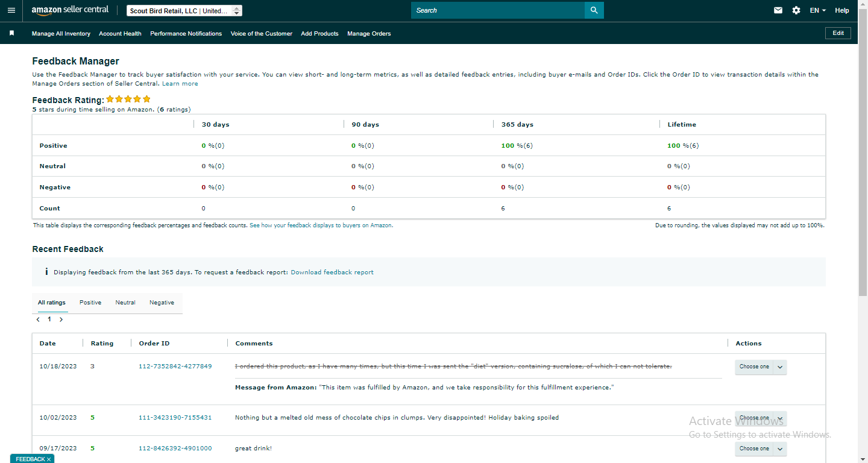Click the Feedback tab at bottom left
This screenshot has width=868, height=463.
[30, 459]
